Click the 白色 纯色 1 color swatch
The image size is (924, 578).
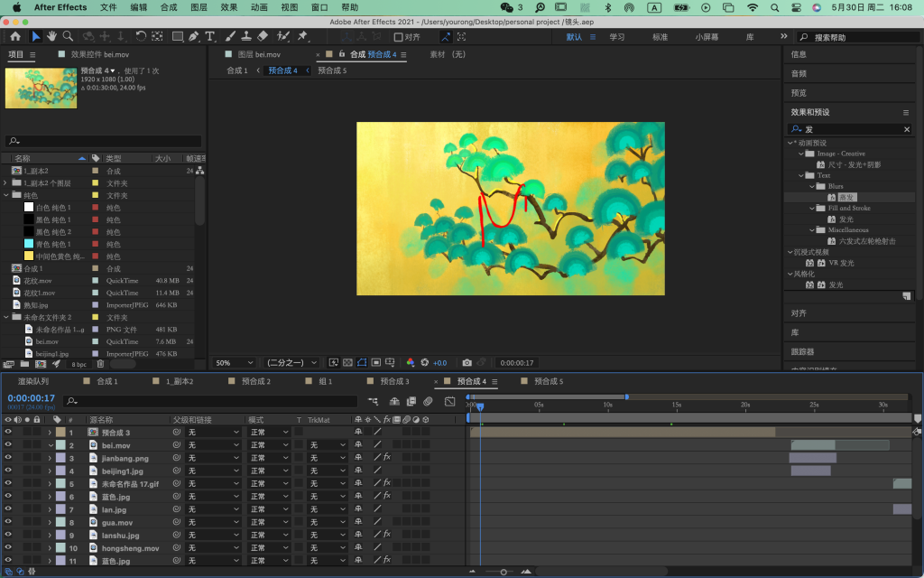click(x=28, y=207)
